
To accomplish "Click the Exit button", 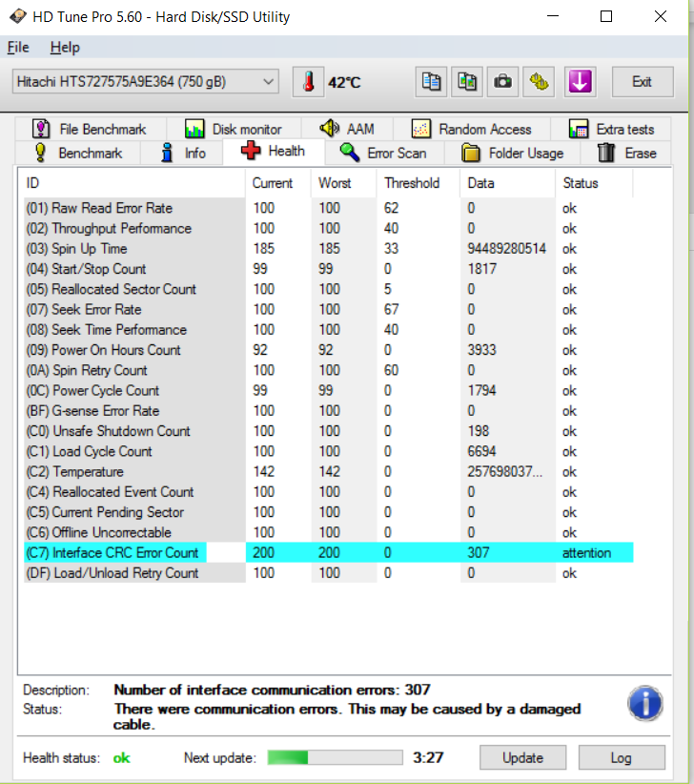I will (x=643, y=81).
